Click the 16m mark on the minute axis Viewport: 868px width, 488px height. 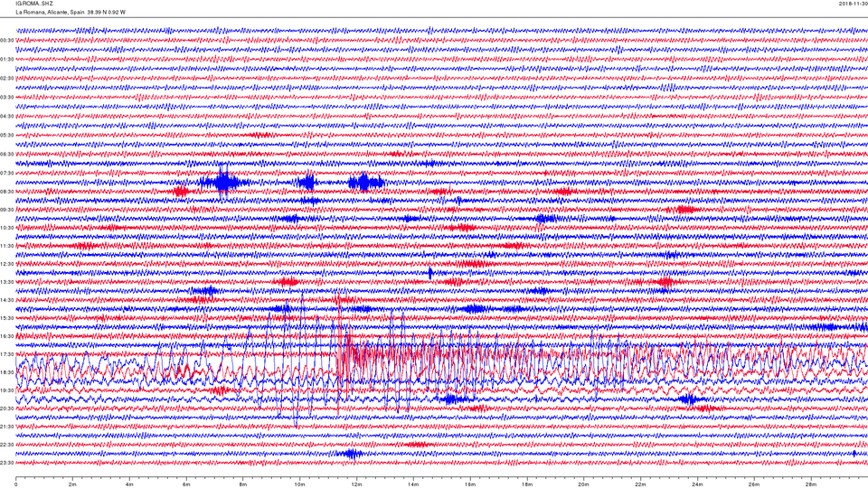click(x=470, y=484)
